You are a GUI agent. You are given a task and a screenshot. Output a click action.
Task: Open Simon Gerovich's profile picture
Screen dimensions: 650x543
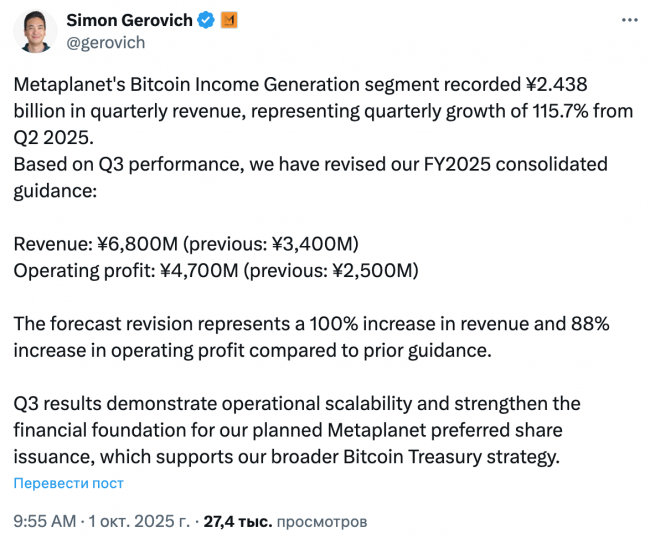coord(37,30)
